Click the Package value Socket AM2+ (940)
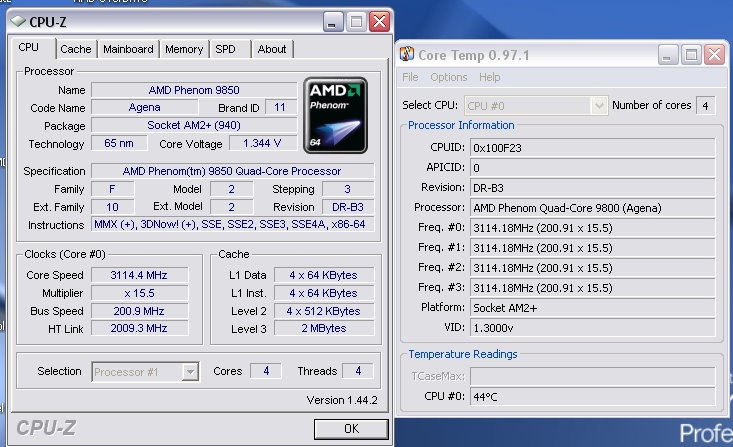This screenshot has width=733, height=447. 194,125
